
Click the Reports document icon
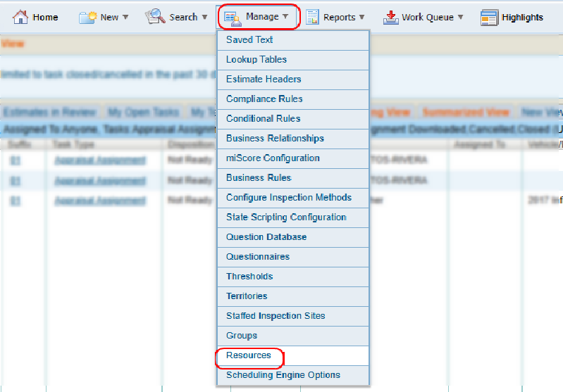click(311, 17)
